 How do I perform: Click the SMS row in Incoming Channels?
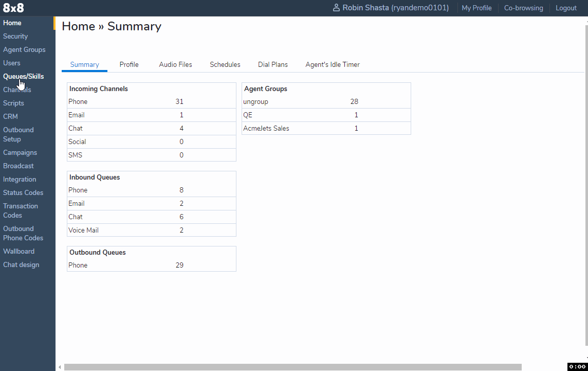(x=152, y=155)
